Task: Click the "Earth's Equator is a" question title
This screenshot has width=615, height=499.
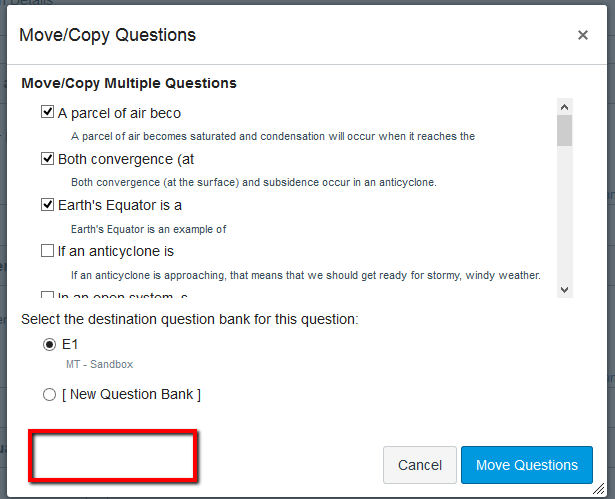Action: tap(119, 205)
